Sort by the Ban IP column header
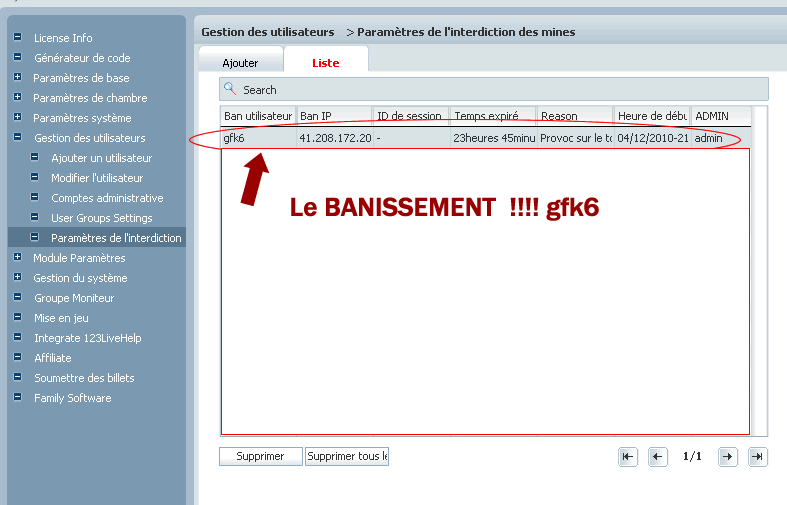 coord(334,116)
